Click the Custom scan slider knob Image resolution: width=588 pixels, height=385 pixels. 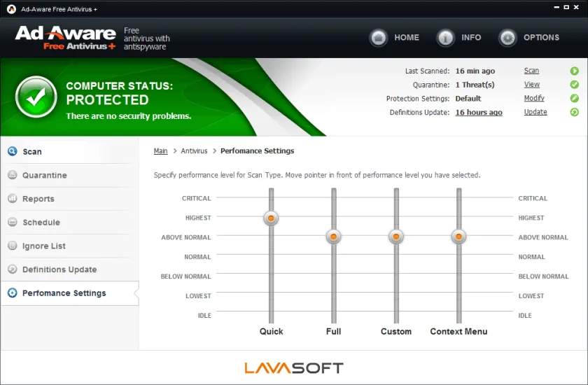396,237
